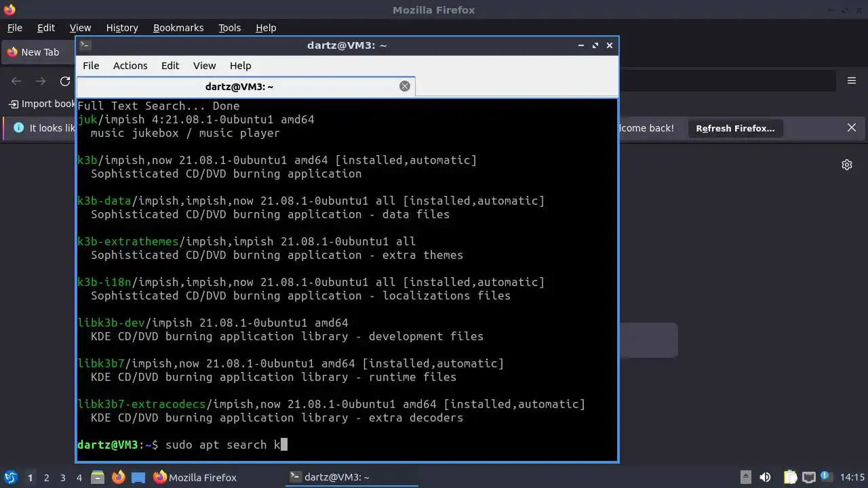Click Import bookmarks in Firefox toolbar
The height and width of the screenshot is (488, 868).
(42, 104)
